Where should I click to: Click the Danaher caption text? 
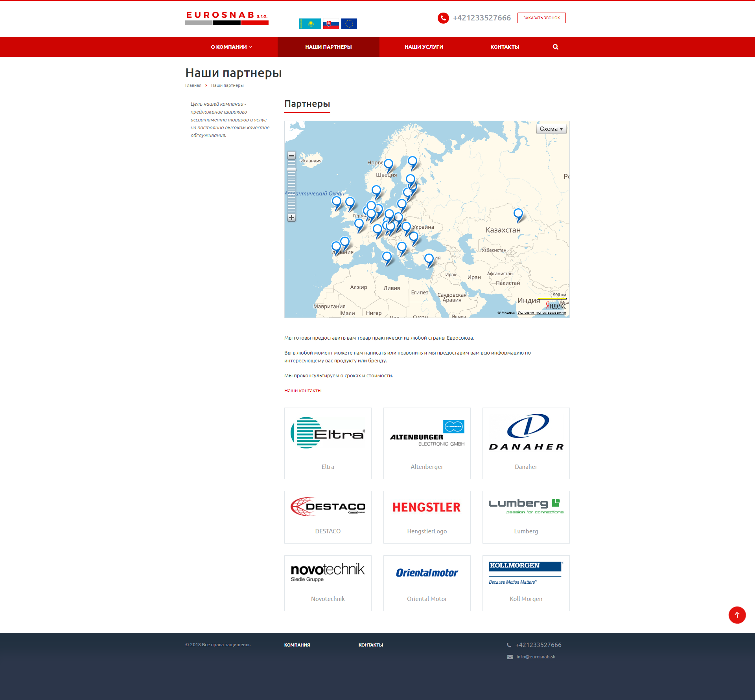(526, 467)
